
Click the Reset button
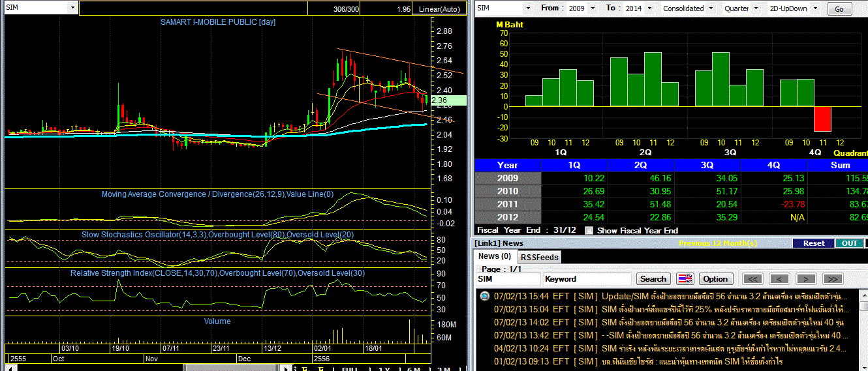pyautogui.click(x=813, y=243)
